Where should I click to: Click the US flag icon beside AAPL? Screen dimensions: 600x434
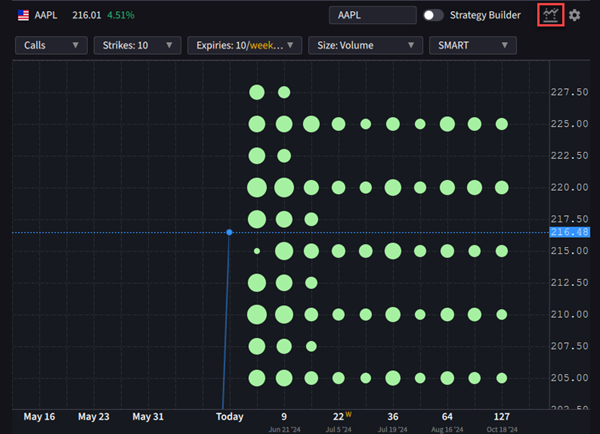coord(23,15)
